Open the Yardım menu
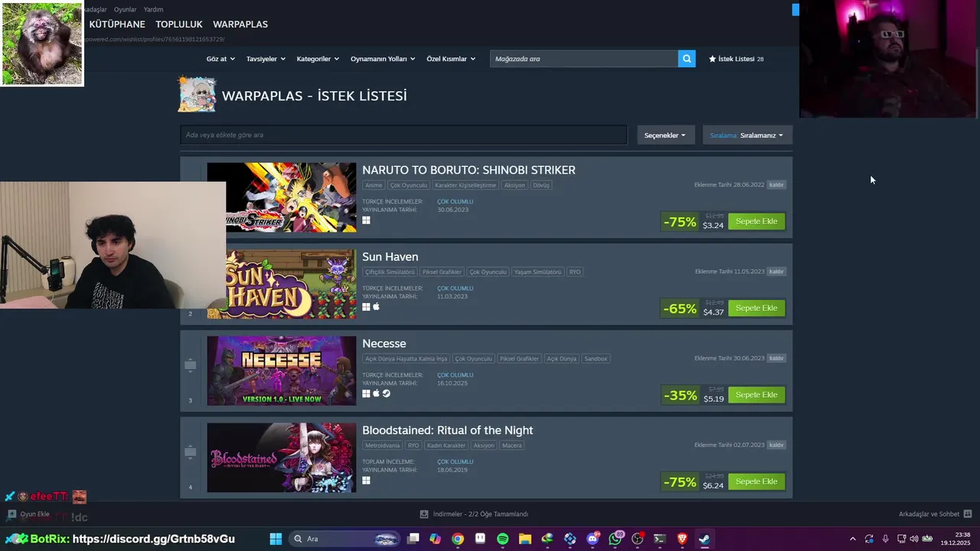The image size is (980, 551). pos(153,9)
